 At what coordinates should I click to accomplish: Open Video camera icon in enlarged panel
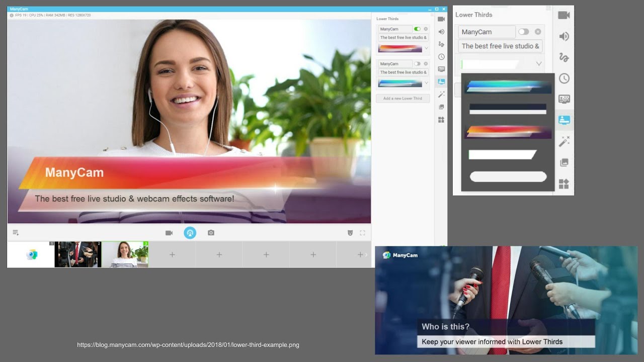[x=564, y=15]
